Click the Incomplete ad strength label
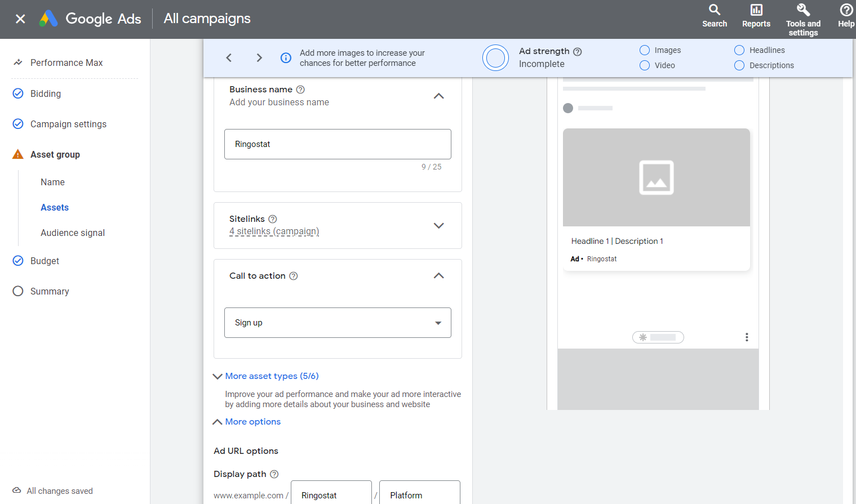The height and width of the screenshot is (504, 856). click(x=542, y=64)
